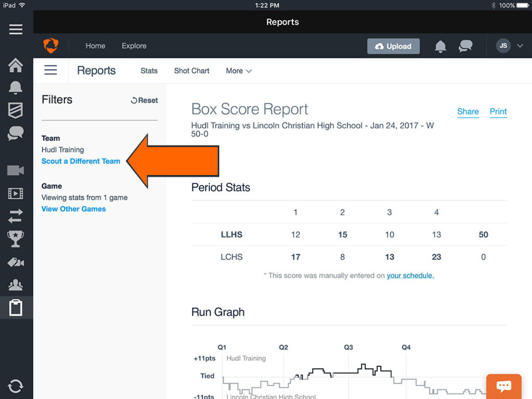Image resolution: width=532 pixels, height=399 pixels.
Task: Scout a Different Team
Action: tap(81, 161)
